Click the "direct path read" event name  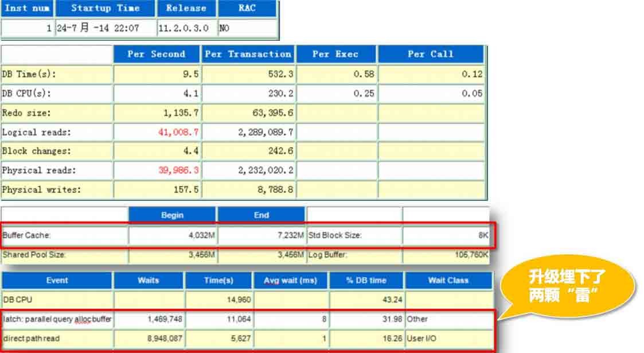click(x=31, y=339)
